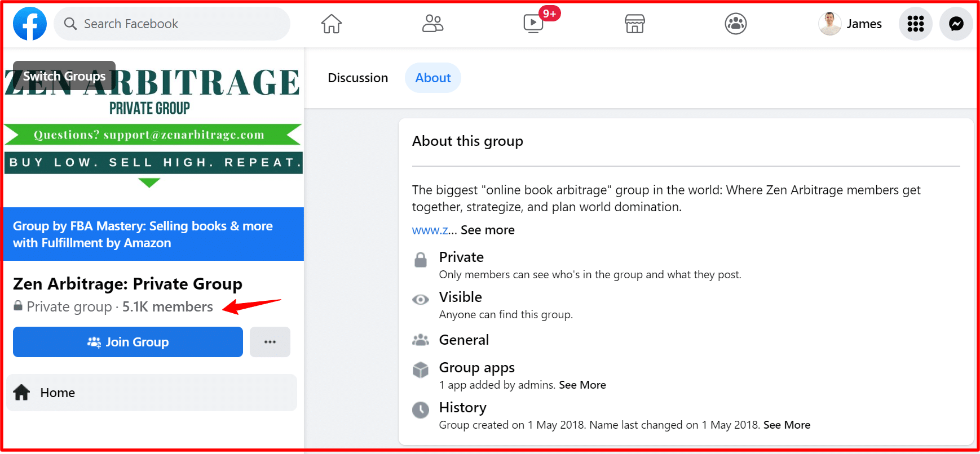The height and width of the screenshot is (454, 980).
Task: Open James profile
Action: (850, 24)
